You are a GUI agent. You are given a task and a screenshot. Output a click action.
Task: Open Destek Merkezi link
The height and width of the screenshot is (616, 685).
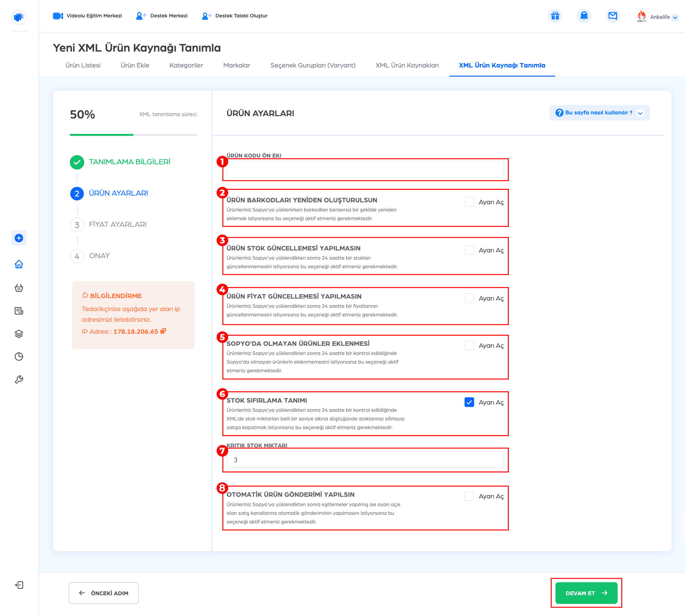162,16
